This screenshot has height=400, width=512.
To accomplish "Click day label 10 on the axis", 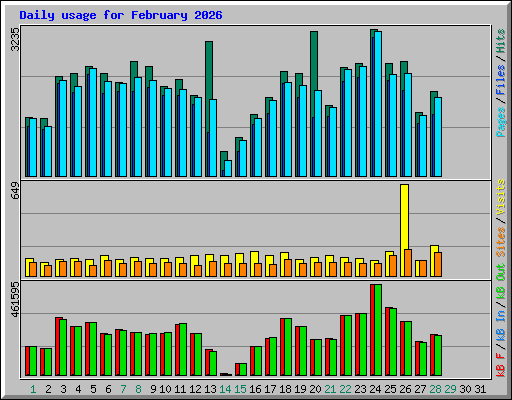I will (165, 389).
